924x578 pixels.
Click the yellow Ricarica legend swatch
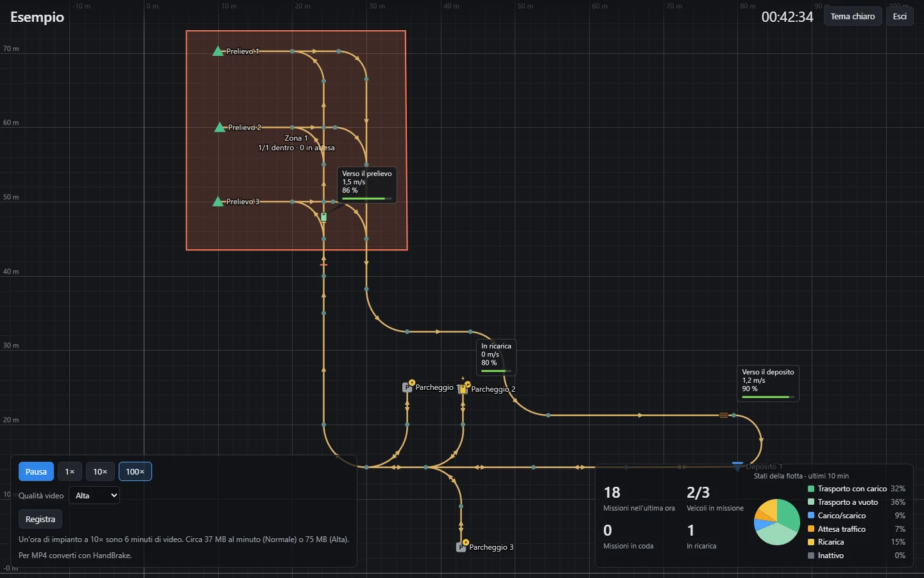pyautogui.click(x=811, y=542)
